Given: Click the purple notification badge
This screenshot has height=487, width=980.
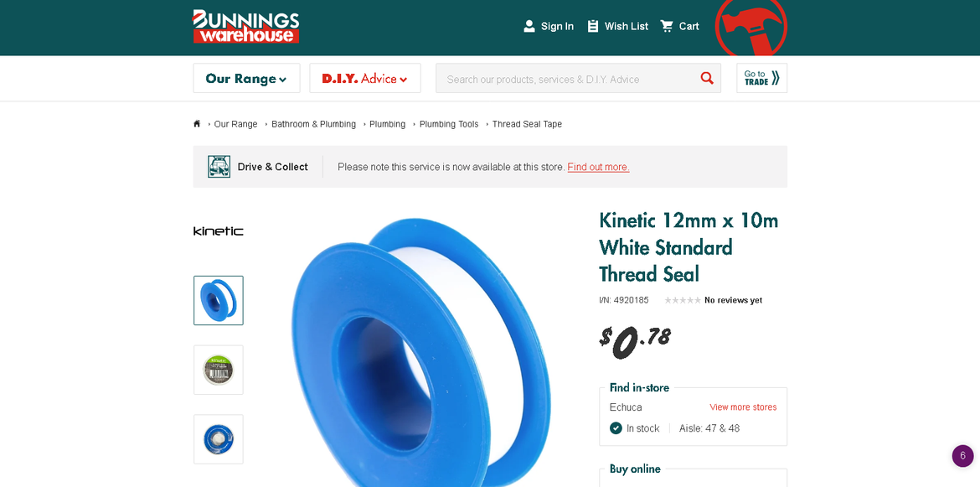Looking at the screenshot, I should point(962,456).
